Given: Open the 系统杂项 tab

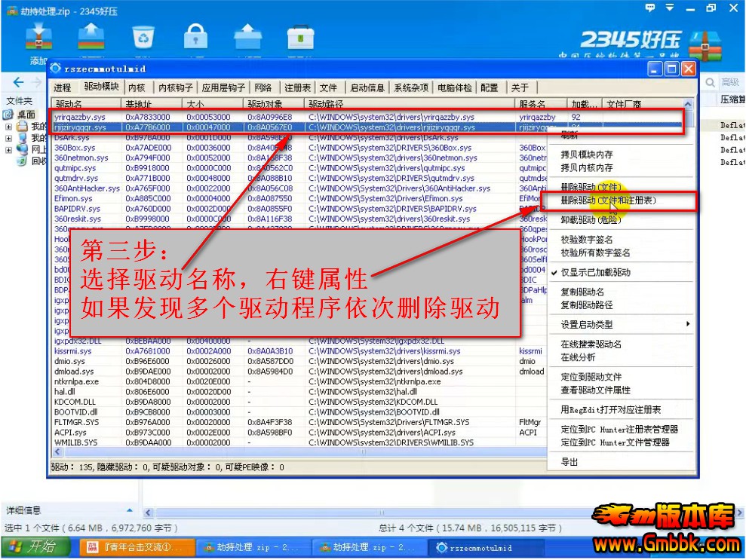Looking at the screenshot, I should 411,87.
